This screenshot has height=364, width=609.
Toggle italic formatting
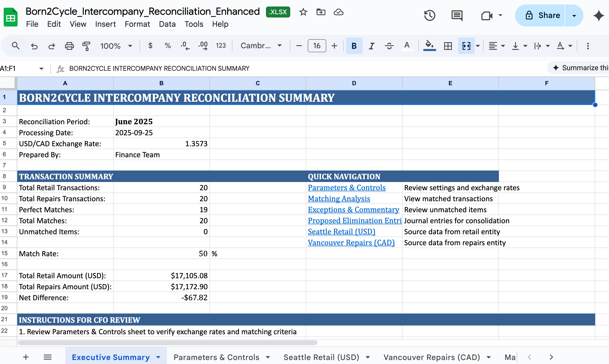[372, 46]
